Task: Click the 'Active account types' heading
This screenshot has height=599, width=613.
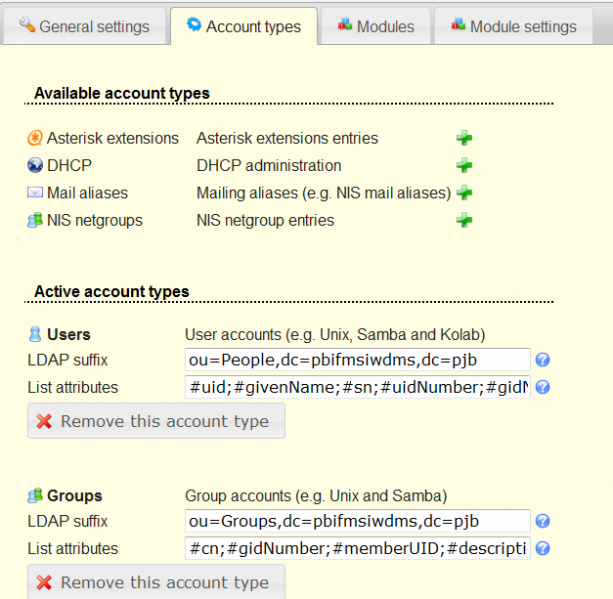Action: point(112,292)
